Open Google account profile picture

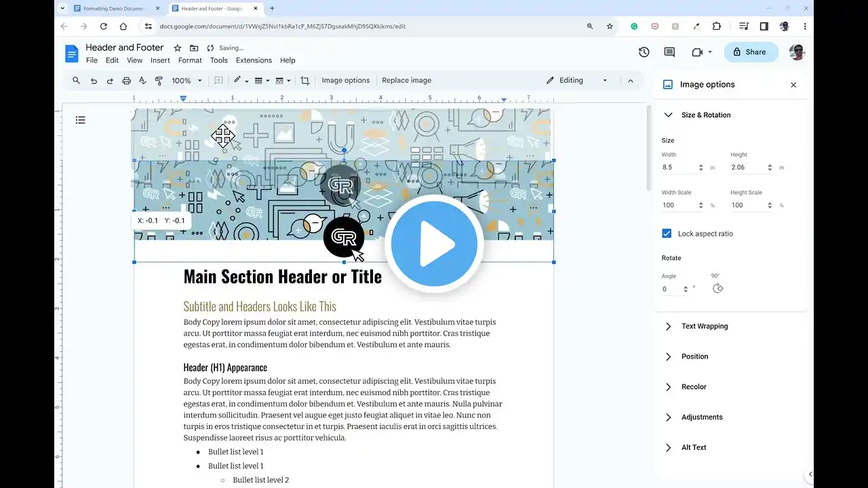[797, 52]
